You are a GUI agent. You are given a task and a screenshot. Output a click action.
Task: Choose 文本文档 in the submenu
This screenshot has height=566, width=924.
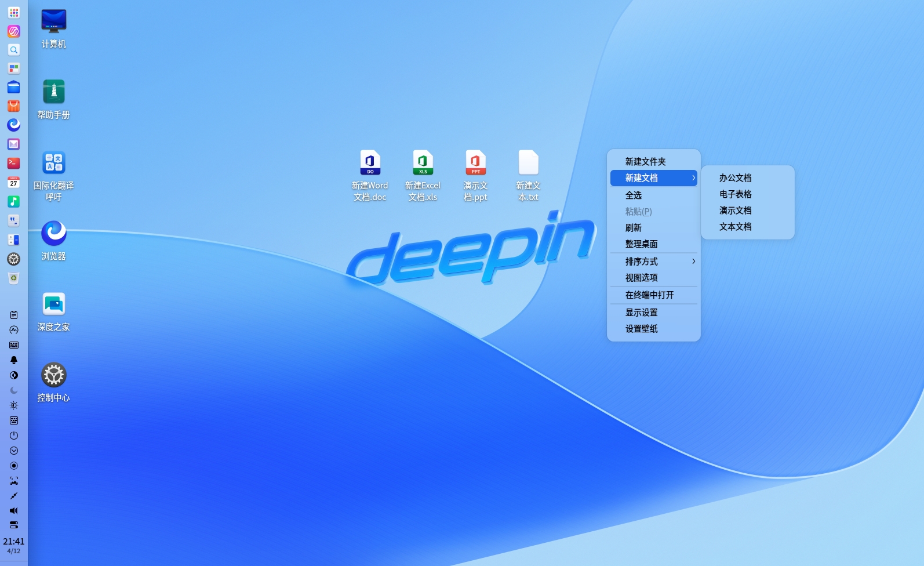(748, 227)
